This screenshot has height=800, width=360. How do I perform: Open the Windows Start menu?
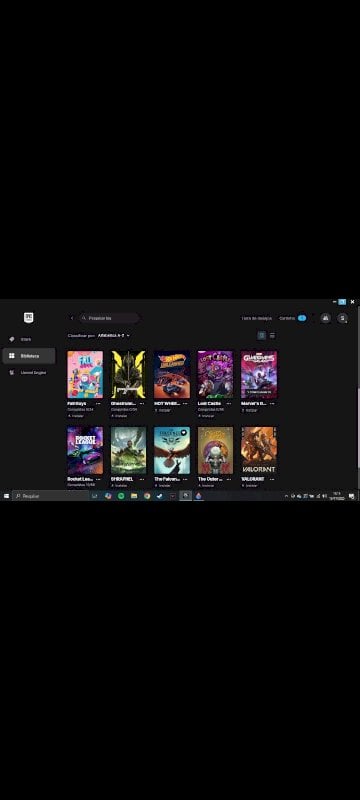point(6,496)
